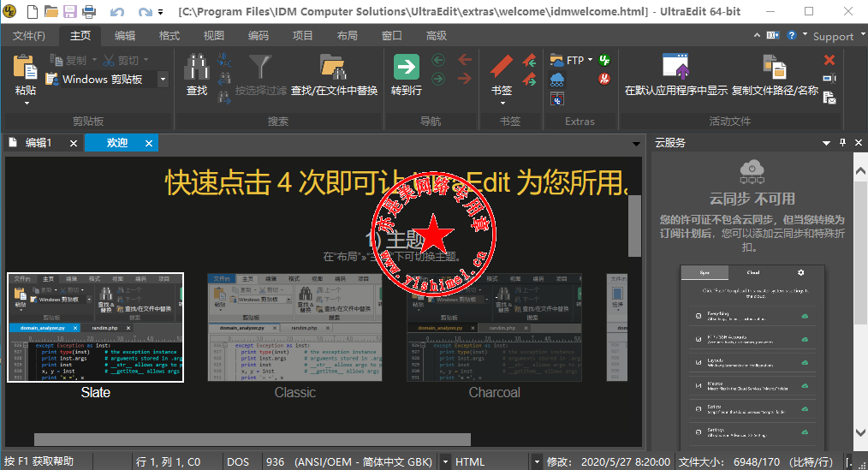Select the Charcoal theme thumbnail
Screen dimensions: 868x470
[x=494, y=327]
